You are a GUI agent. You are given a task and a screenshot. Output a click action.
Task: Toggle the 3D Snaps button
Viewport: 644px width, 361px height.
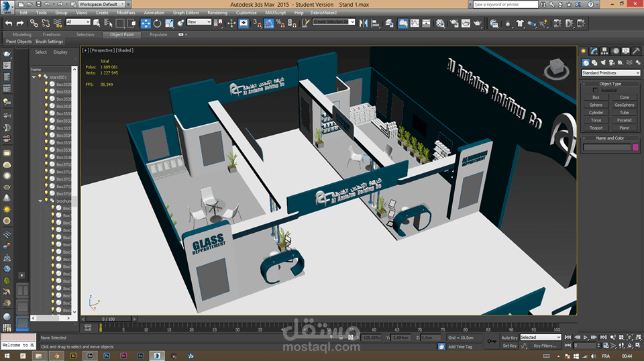point(257,23)
